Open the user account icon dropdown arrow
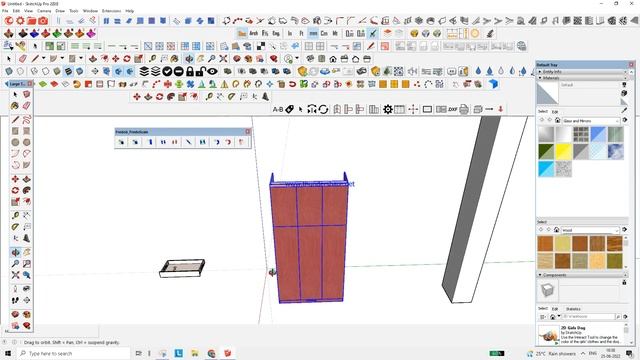 click(x=297, y=59)
